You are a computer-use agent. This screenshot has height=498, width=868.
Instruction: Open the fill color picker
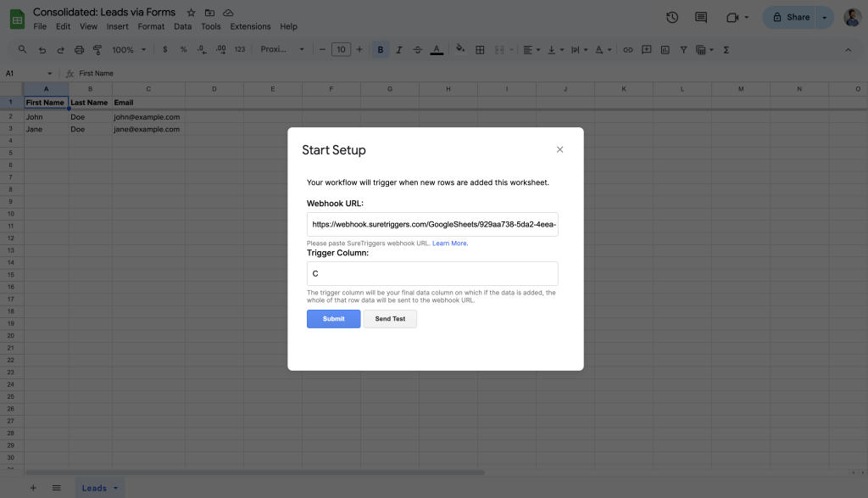tap(460, 50)
